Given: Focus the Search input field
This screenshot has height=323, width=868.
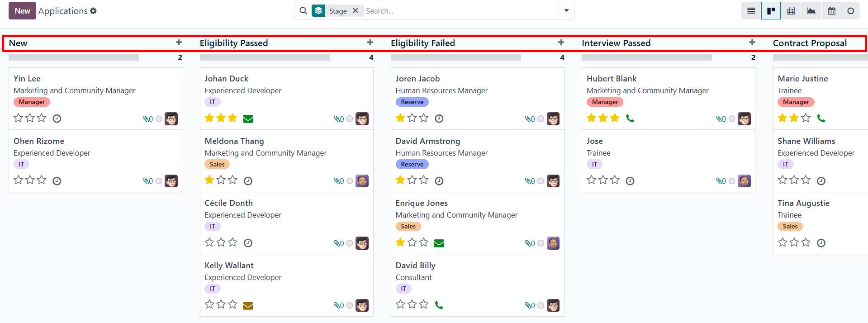Looking at the screenshot, I should coord(460,11).
